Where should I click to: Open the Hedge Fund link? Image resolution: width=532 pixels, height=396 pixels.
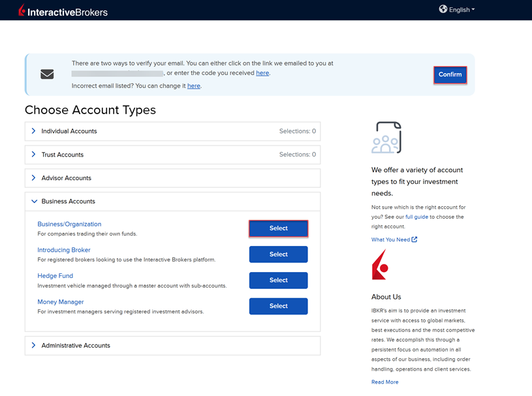[x=55, y=276]
